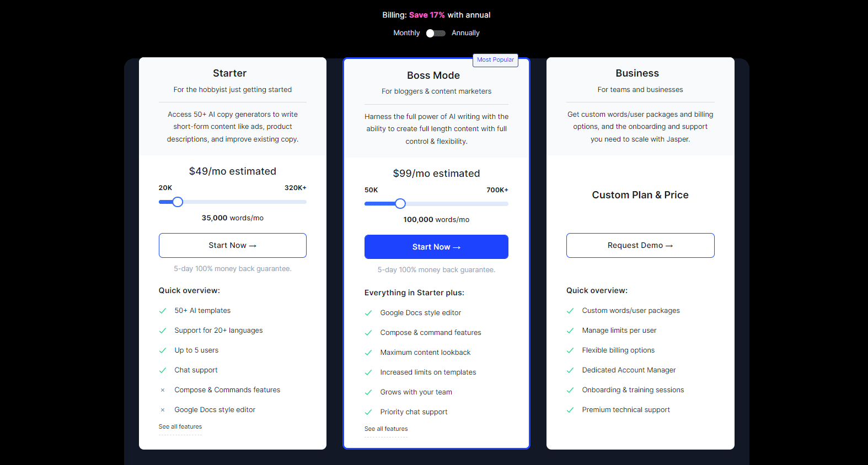This screenshot has width=868, height=465.
Task: Click the blue Boss Mode Start Now button
Action: [436, 247]
